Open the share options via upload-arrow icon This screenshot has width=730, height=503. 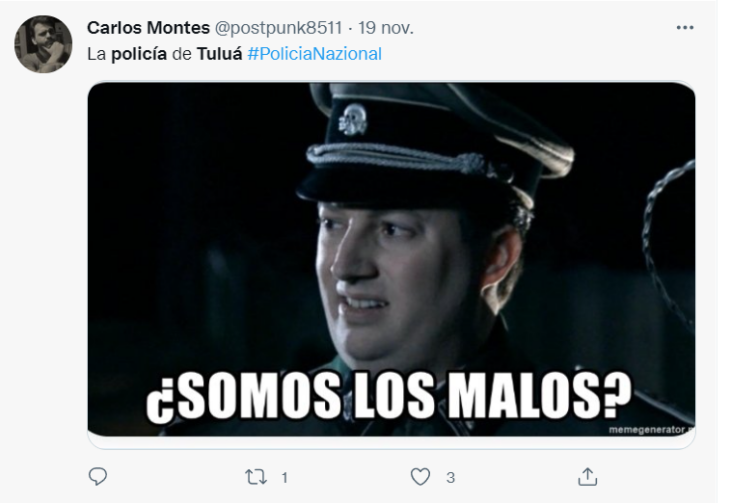pos(587,477)
